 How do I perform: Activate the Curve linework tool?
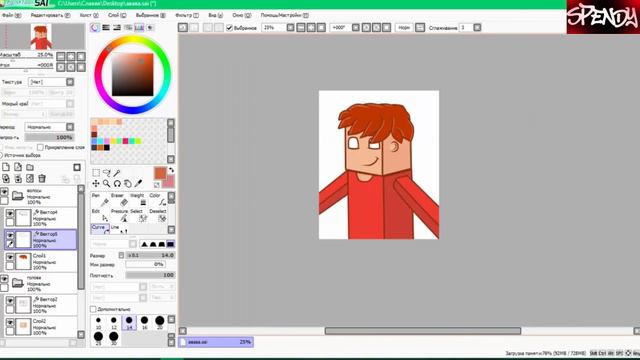(x=100, y=229)
